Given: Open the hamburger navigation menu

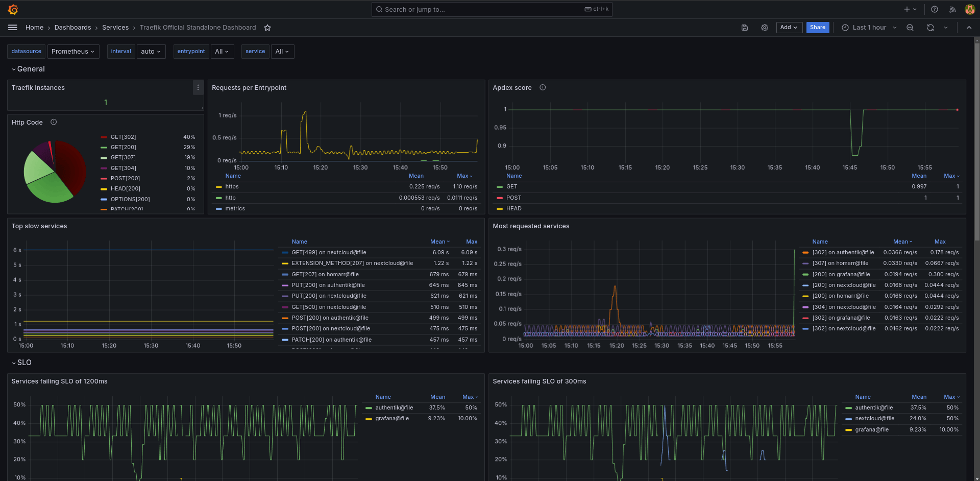Looking at the screenshot, I should [13, 28].
